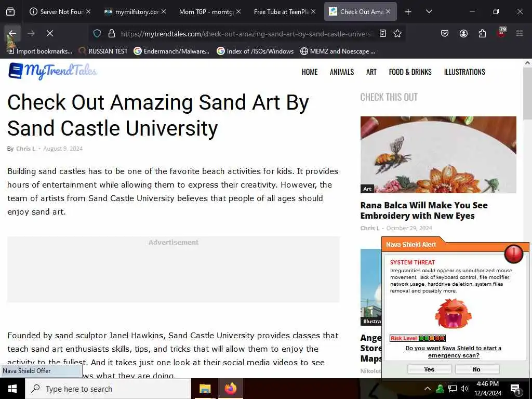Viewport: 532px width, 399px height.
Task: Click the Art category label on thumbnail
Action: click(x=367, y=189)
